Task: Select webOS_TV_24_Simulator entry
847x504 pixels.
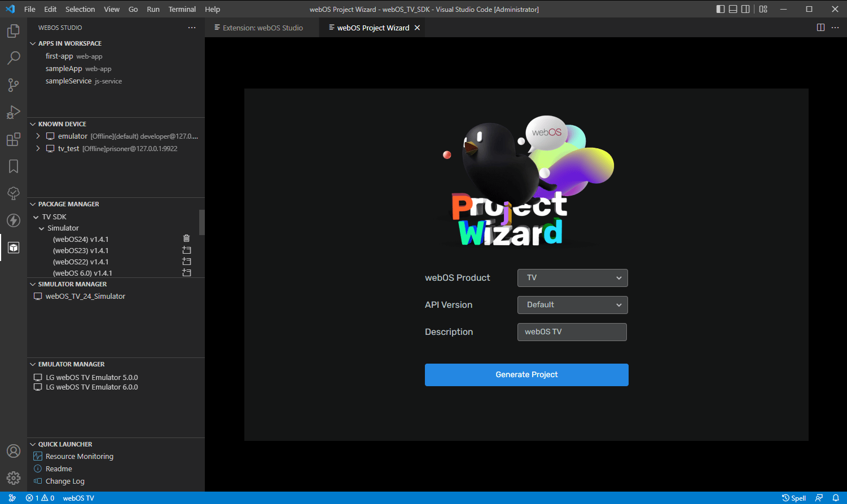Action: tap(85, 297)
